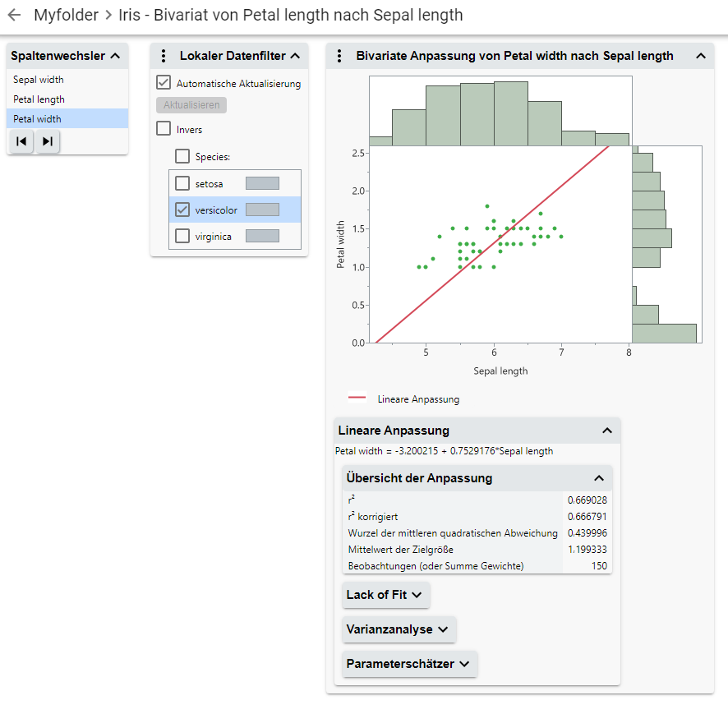Click the Aktualisieren button
The image size is (728, 714).
[191, 105]
